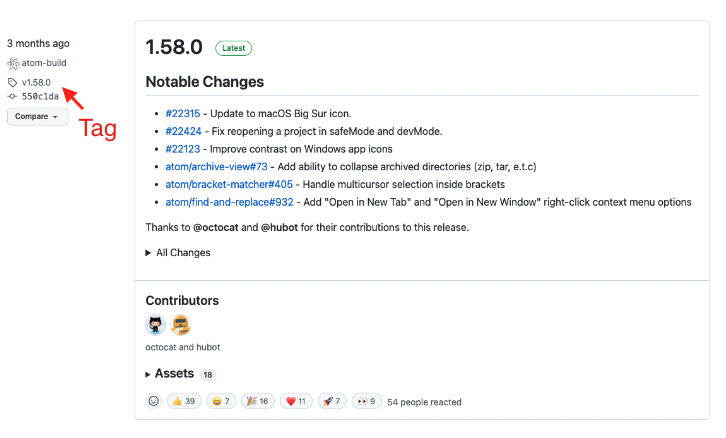Screen dimensions: 726x438
Task: Toggle the party popper reaction
Action: tap(259, 401)
